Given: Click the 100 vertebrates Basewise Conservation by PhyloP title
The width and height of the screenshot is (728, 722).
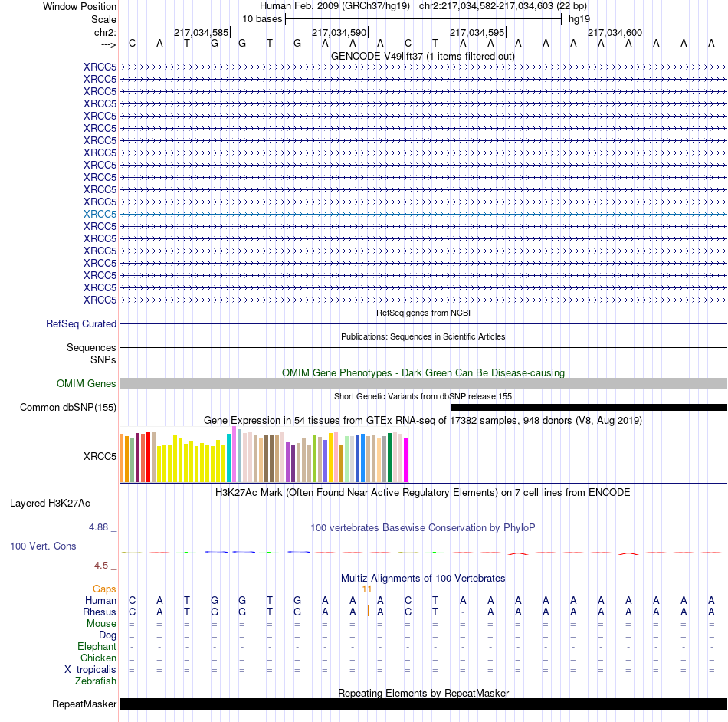Looking at the screenshot, I should [423, 527].
